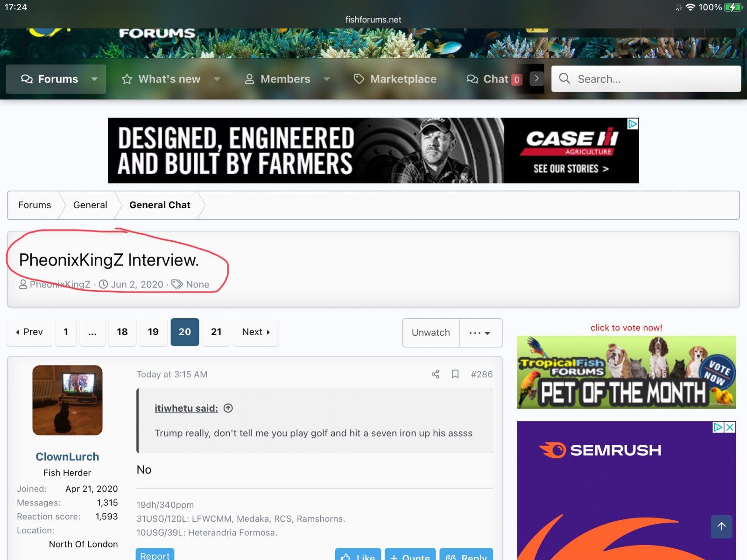Open the more options menu beside Unwatch
The width and height of the screenshot is (747, 560).
480,333
